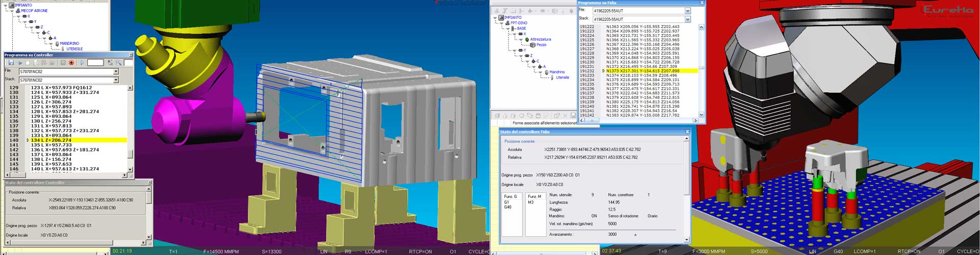Click the Assoluta position value in Fidia status
The image size is (980, 255).
593,149
